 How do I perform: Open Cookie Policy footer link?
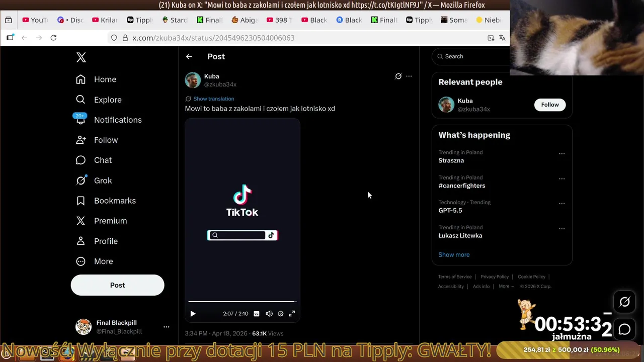pyautogui.click(x=531, y=277)
